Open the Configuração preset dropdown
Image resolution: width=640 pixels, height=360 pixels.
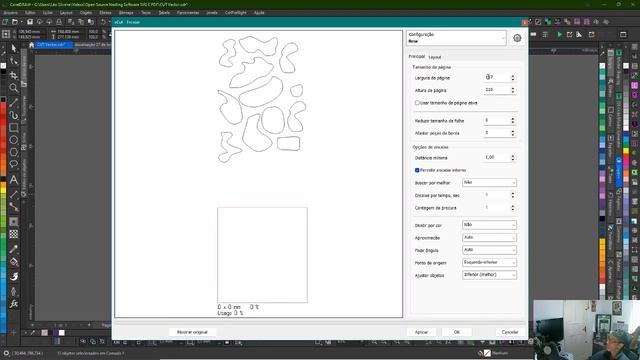click(456, 38)
